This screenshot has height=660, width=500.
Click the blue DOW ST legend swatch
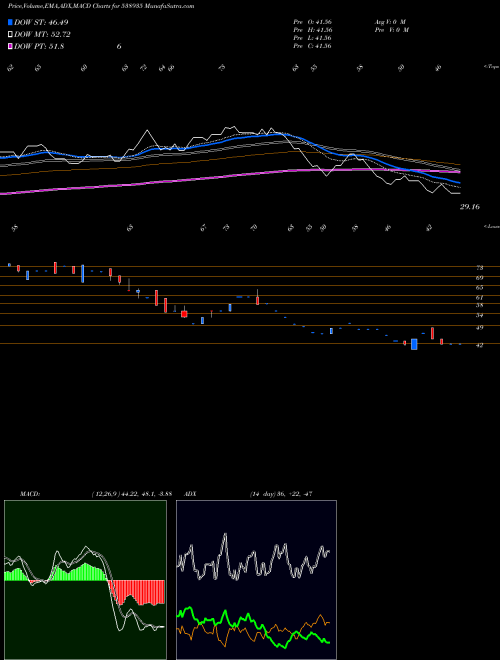click(x=10, y=22)
